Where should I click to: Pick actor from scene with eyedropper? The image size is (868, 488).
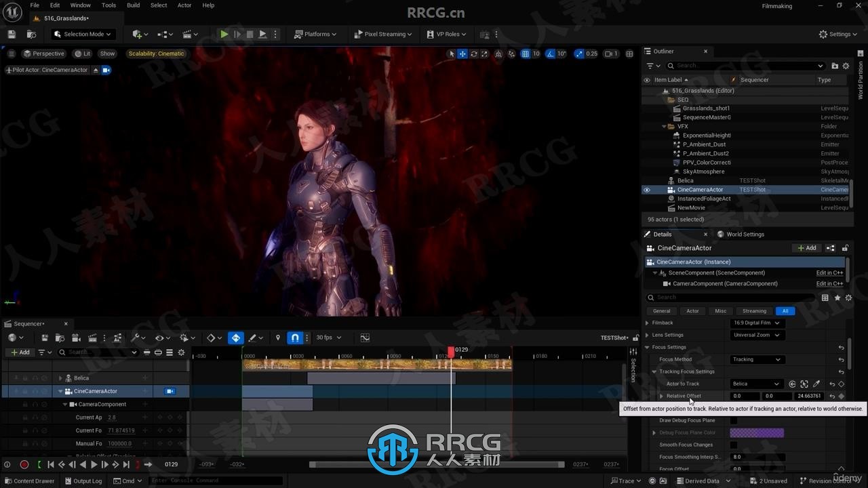click(x=816, y=384)
